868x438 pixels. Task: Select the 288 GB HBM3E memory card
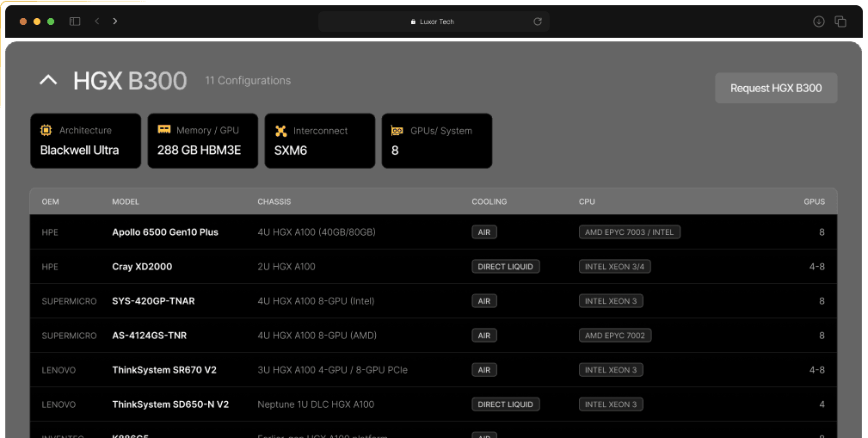coord(203,140)
